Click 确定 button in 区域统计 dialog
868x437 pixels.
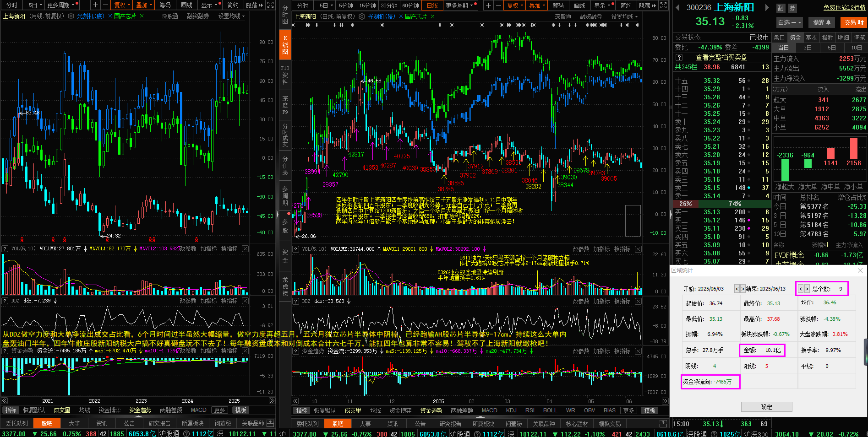(x=766, y=407)
